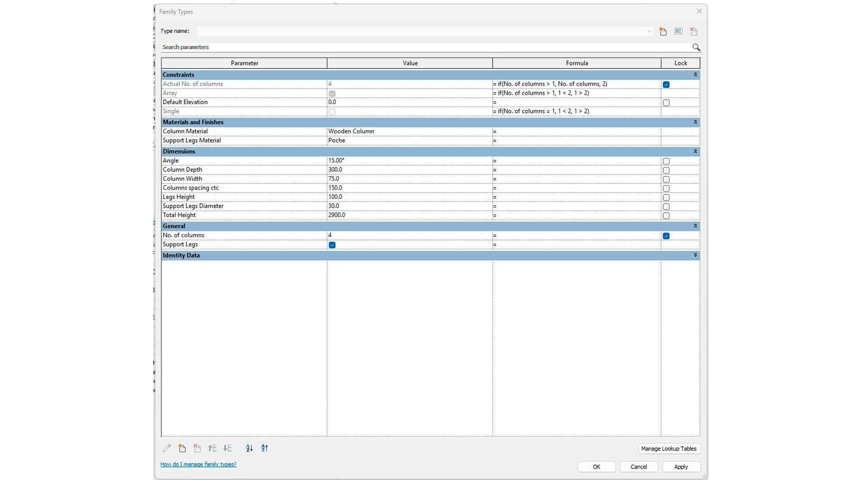Viewport: 868px width, 488px height.
Task: Open How do I manage family types link
Action: pyautogui.click(x=198, y=465)
